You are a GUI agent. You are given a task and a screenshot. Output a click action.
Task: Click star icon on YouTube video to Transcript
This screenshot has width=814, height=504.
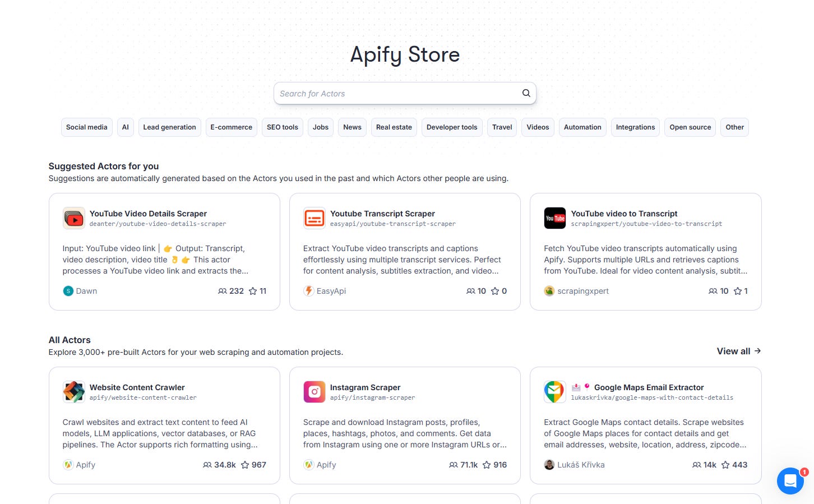pos(738,291)
